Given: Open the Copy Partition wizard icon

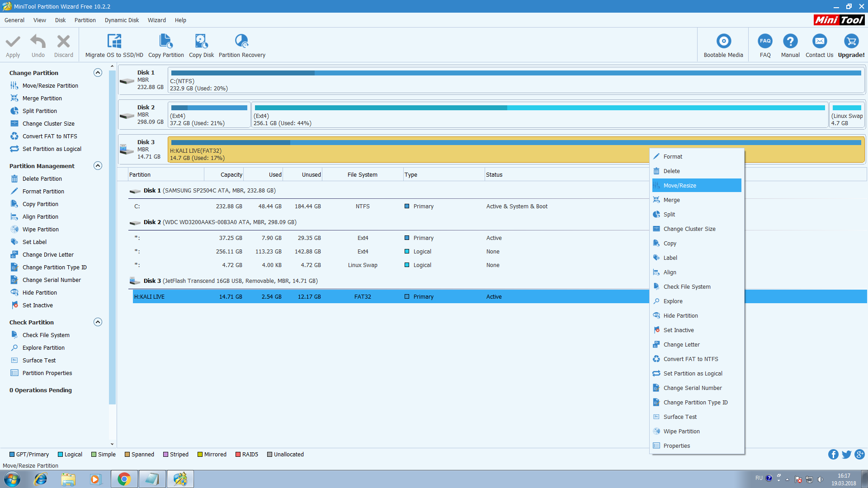Looking at the screenshot, I should coord(166,41).
